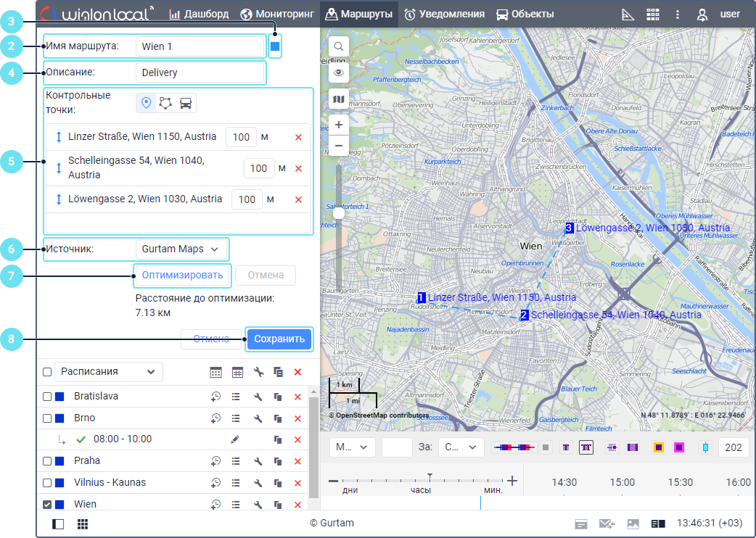Delete the Linzer Straße checkpoint
756x538 pixels.
pyautogui.click(x=298, y=137)
